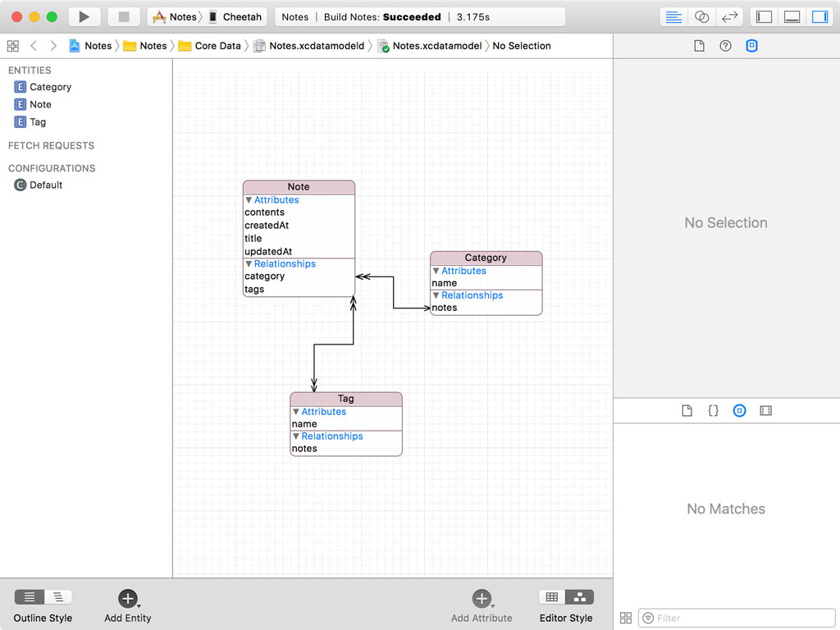Collapse Attributes in the Note entity
Viewport: 840px width, 630px height.
tap(249, 200)
